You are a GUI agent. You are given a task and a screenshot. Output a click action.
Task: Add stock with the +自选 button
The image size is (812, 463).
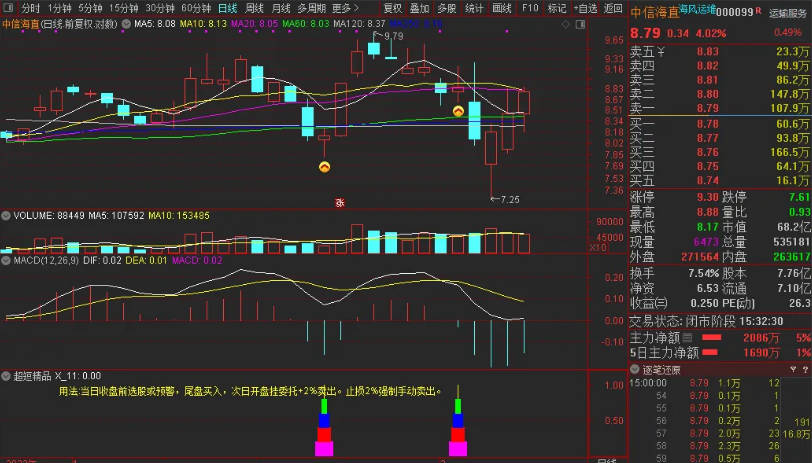click(x=585, y=8)
